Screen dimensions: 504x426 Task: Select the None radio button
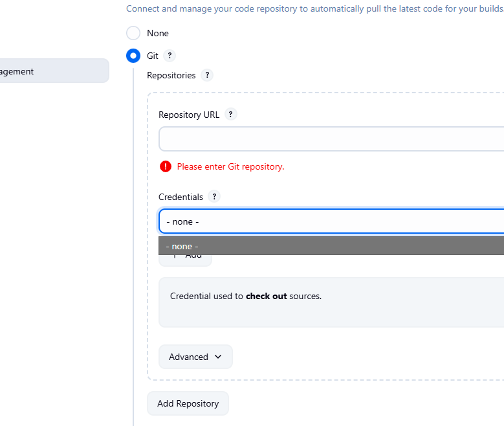click(x=133, y=33)
